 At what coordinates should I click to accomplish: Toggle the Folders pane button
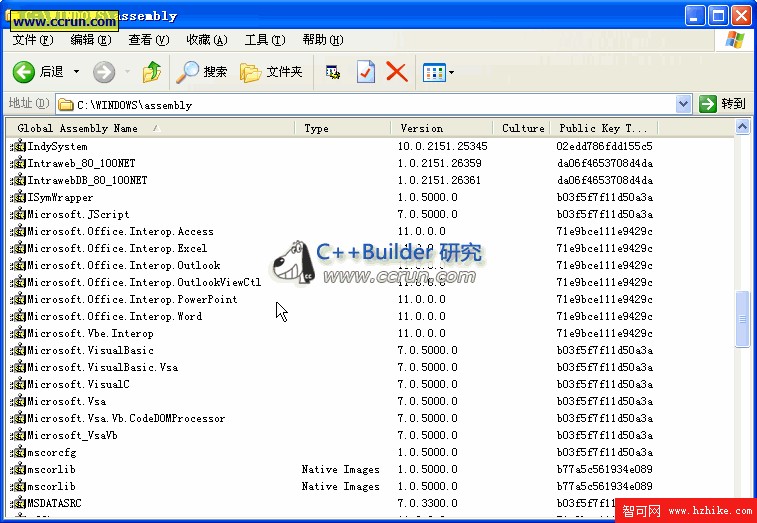point(271,72)
